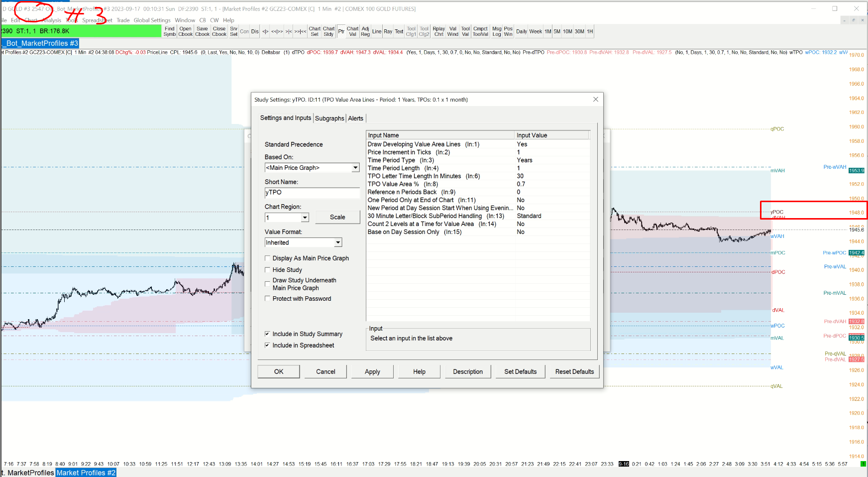Image resolution: width=868 pixels, height=477 pixels.
Task: Switch to Market Profiles #2 chart tab
Action: (x=86, y=473)
